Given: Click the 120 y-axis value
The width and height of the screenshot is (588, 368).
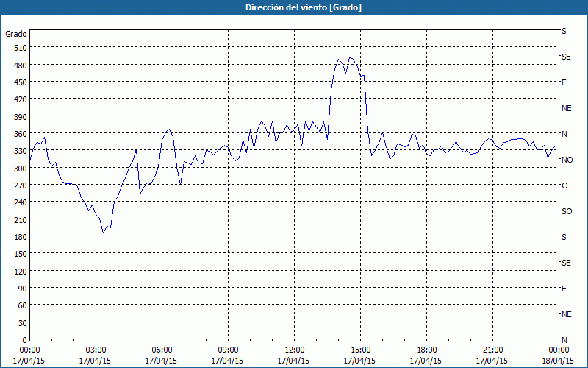Looking at the screenshot, I should (21, 271).
